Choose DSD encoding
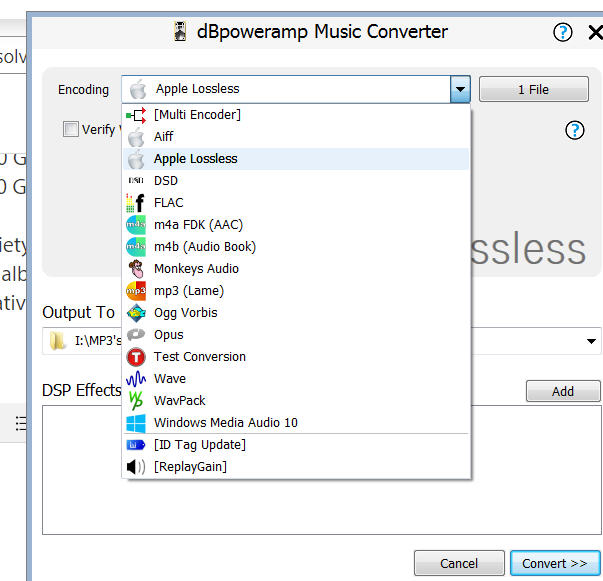 pyautogui.click(x=297, y=181)
